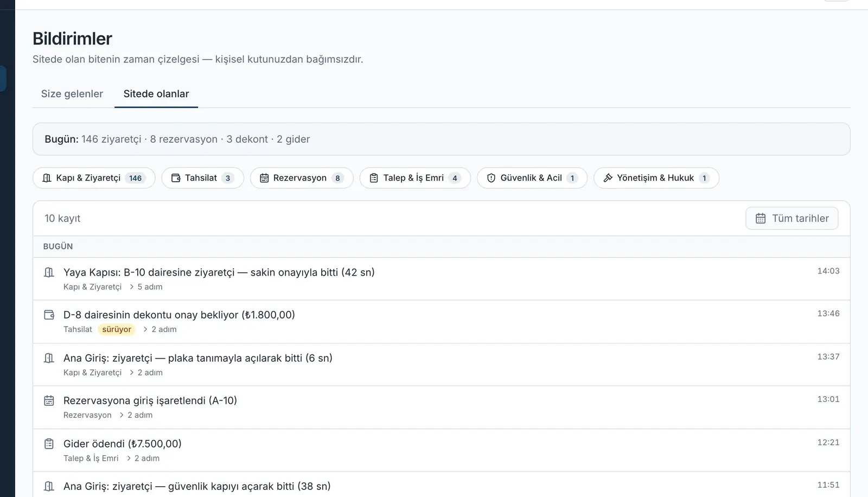Image resolution: width=868 pixels, height=497 pixels.
Task: Open D-8 dairesinin dekontu onay bekliyor entry
Action: [x=441, y=322]
